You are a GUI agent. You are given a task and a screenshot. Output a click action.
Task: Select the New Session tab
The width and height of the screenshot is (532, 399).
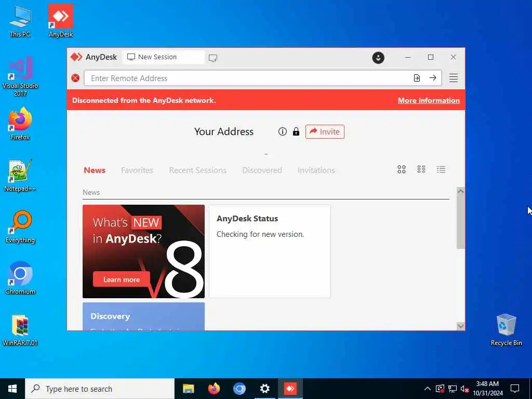(x=164, y=57)
